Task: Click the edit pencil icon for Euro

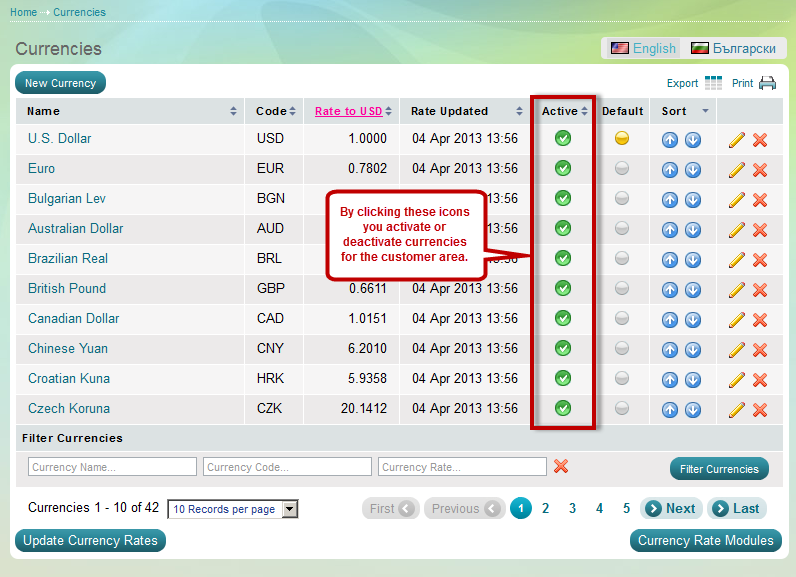Action: pos(737,169)
